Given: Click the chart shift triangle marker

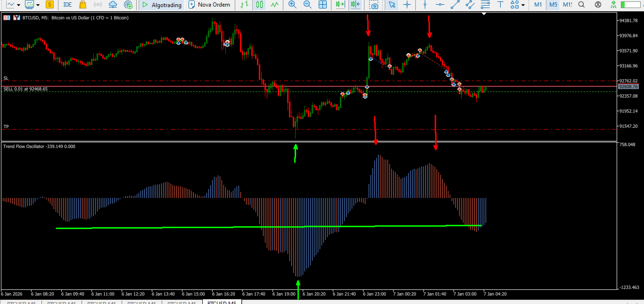Looking at the screenshot, I should tap(483, 14).
